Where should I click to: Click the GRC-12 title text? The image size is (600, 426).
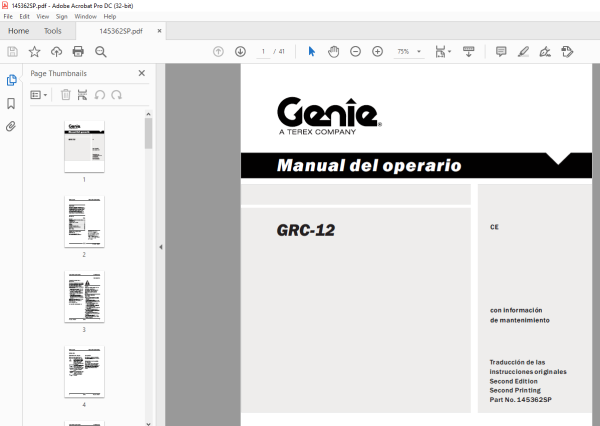click(x=306, y=230)
